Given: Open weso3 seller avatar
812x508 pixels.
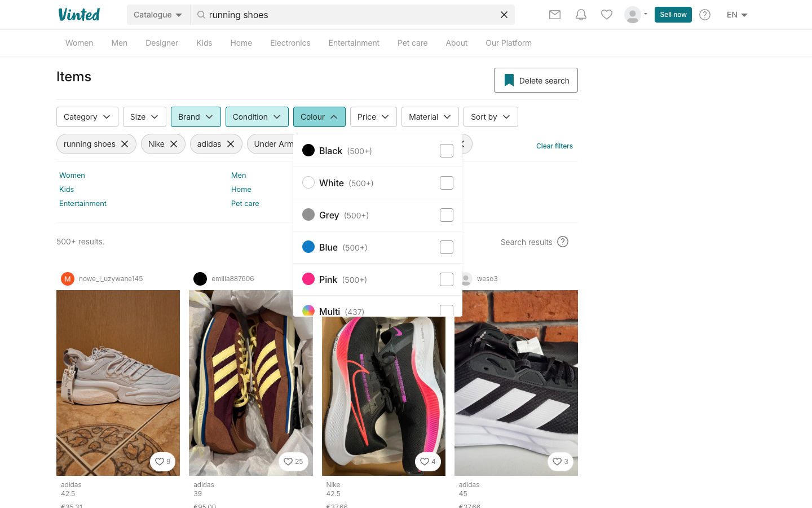Looking at the screenshot, I should click(466, 279).
